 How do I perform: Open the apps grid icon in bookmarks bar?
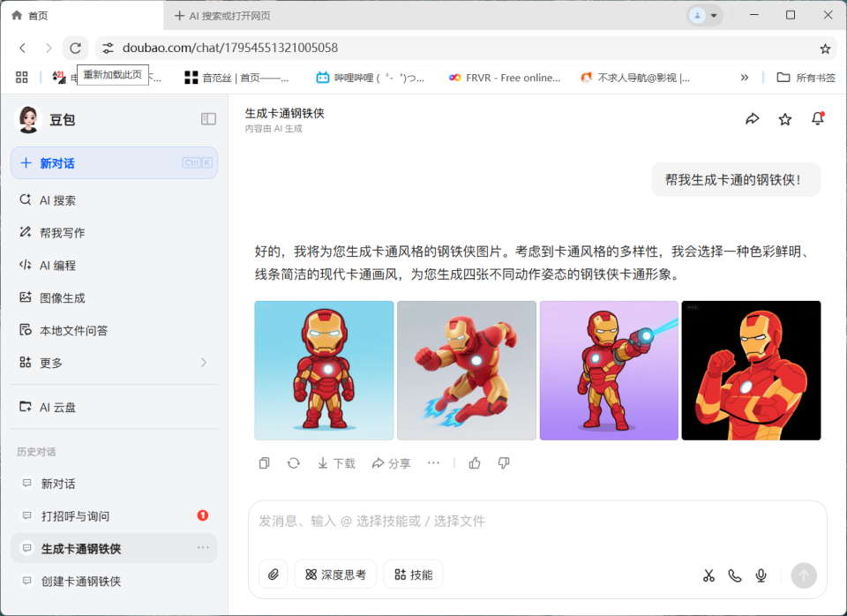point(21,78)
